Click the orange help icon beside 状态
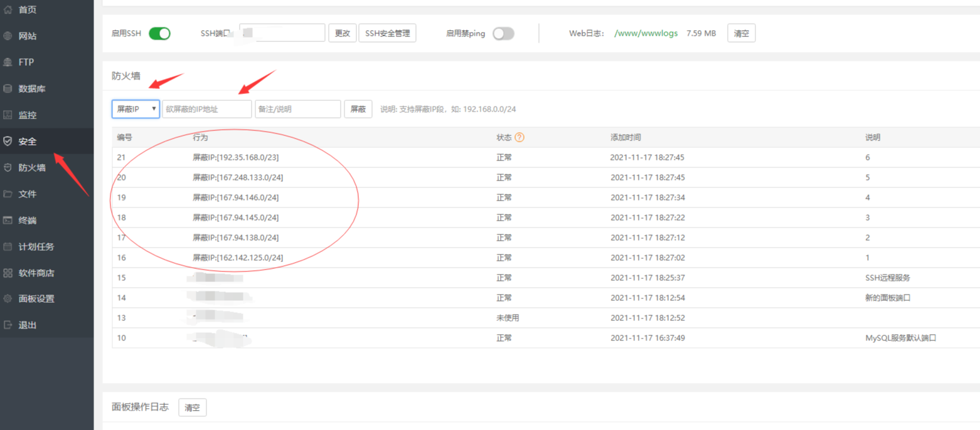The width and height of the screenshot is (980, 430). coord(519,137)
